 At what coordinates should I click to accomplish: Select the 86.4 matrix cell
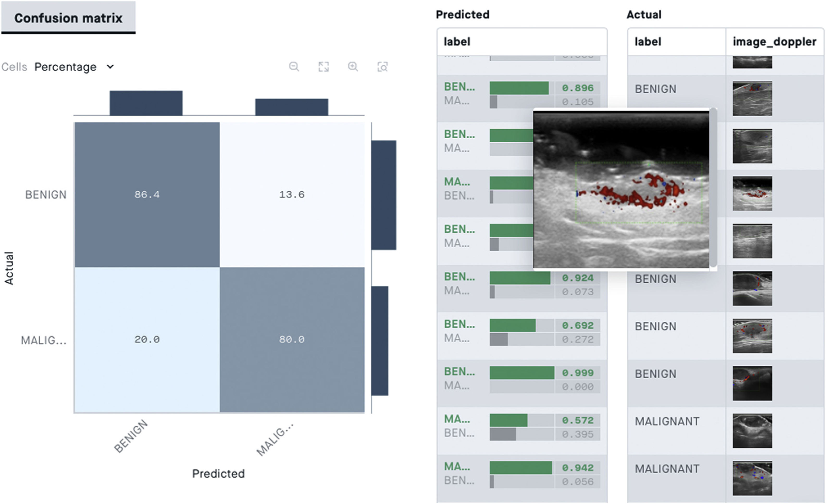pyautogui.click(x=147, y=195)
